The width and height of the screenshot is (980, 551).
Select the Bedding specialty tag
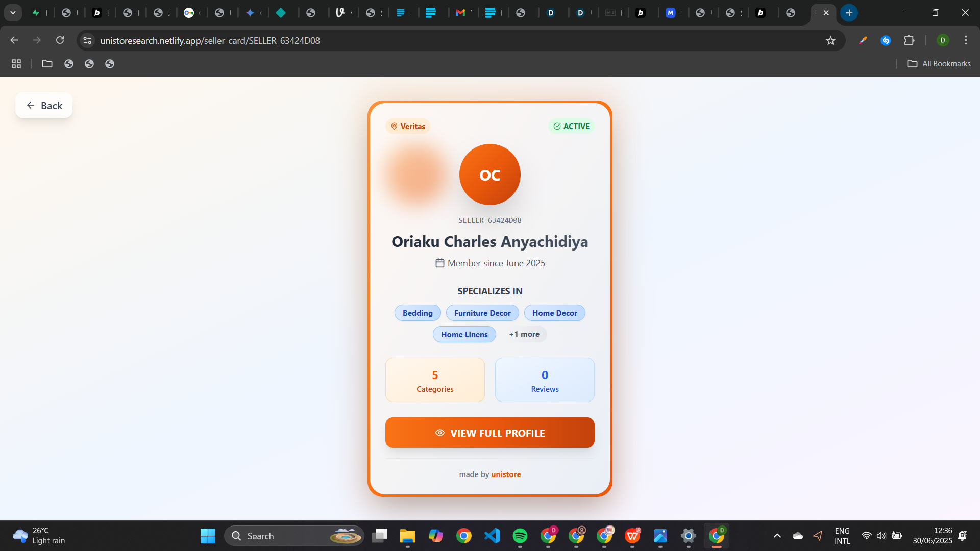(417, 313)
